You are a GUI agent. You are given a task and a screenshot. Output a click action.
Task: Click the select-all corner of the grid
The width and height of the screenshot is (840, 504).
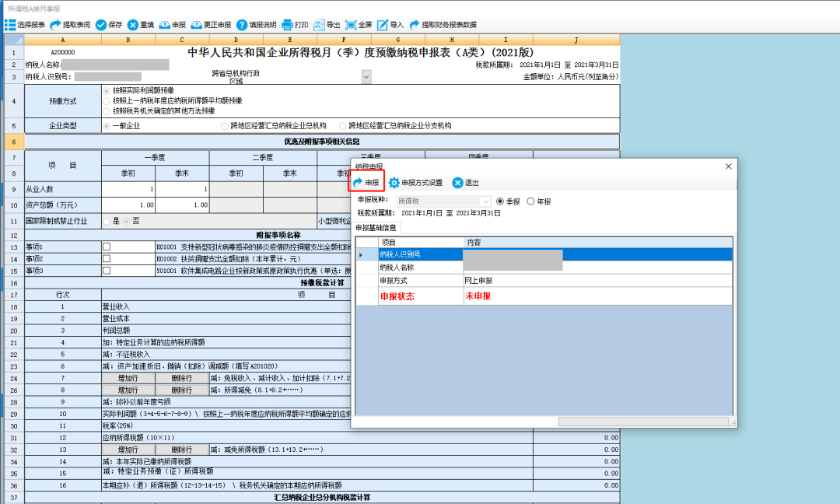pyautogui.click(x=14, y=40)
